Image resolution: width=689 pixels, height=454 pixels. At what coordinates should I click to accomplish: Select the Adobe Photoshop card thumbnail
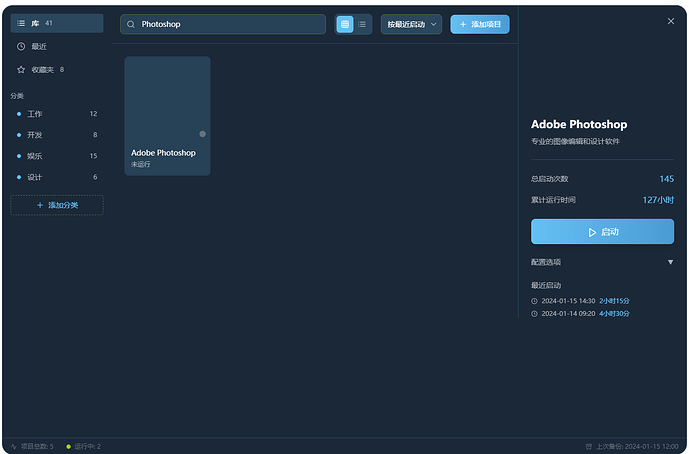pyautogui.click(x=167, y=99)
